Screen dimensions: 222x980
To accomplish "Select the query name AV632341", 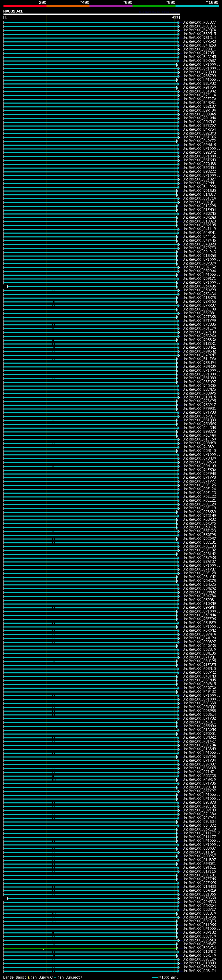I will click(x=13, y=11).
